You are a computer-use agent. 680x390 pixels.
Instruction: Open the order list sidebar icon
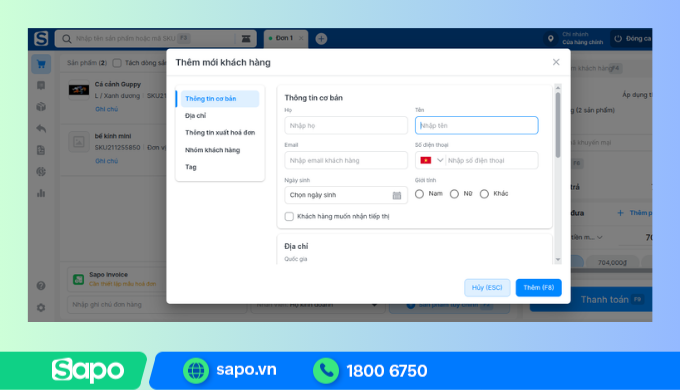pyautogui.click(x=41, y=85)
